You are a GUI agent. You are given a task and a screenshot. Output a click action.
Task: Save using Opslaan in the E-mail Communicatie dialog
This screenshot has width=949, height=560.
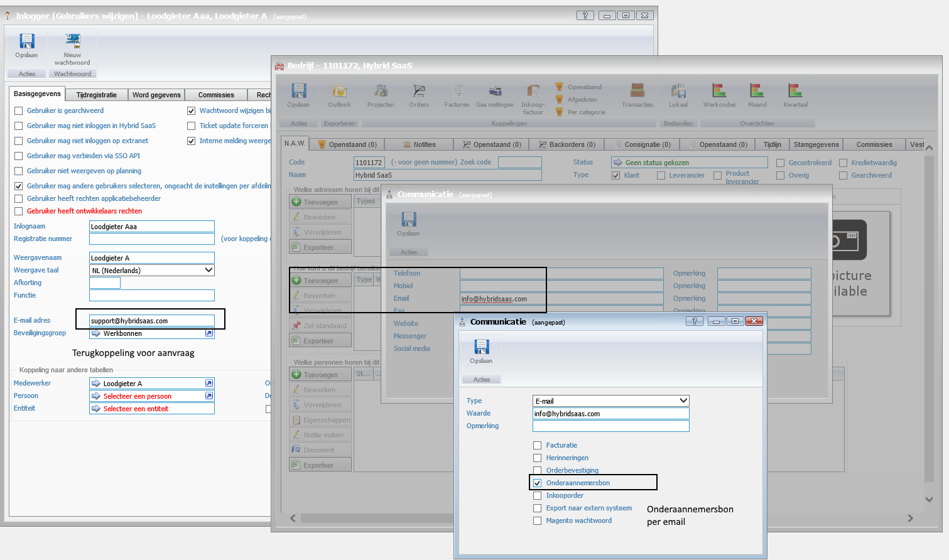click(481, 348)
